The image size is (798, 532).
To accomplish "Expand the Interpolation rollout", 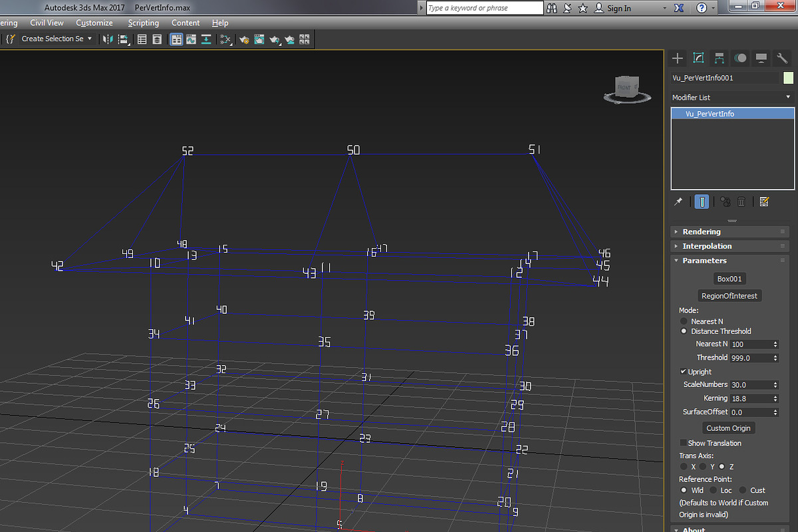I will [730, 246].
